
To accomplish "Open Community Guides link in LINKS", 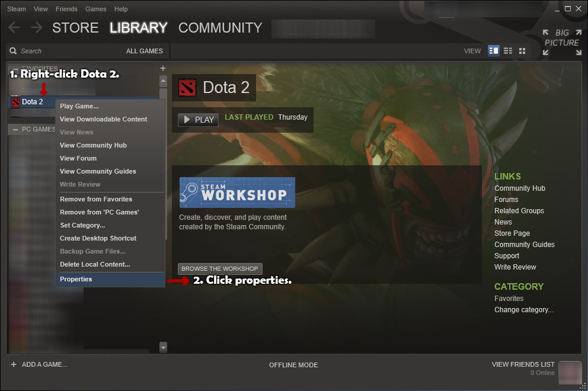I will coord(524,245).
